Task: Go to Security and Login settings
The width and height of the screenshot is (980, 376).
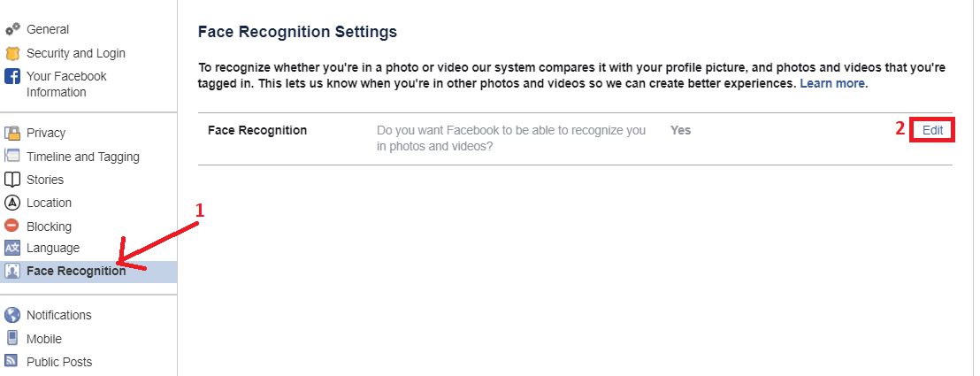Action: pyautogui.click(x=76, y=53)
